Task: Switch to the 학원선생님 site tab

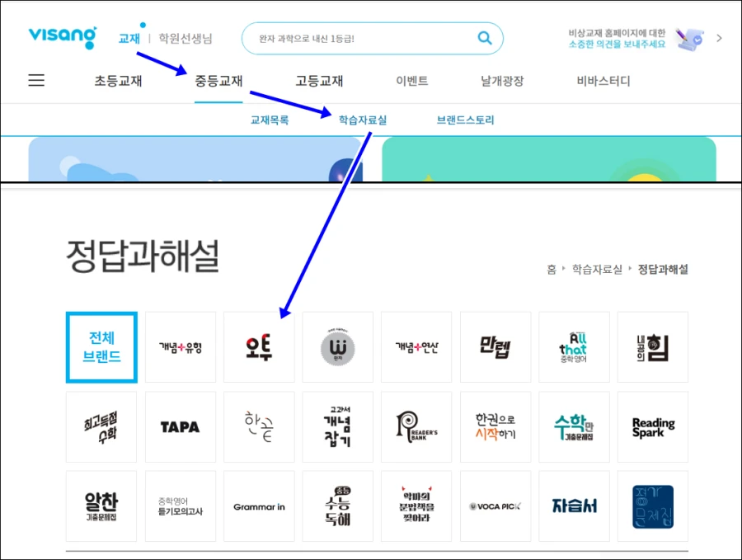Action: pos(185,38)
